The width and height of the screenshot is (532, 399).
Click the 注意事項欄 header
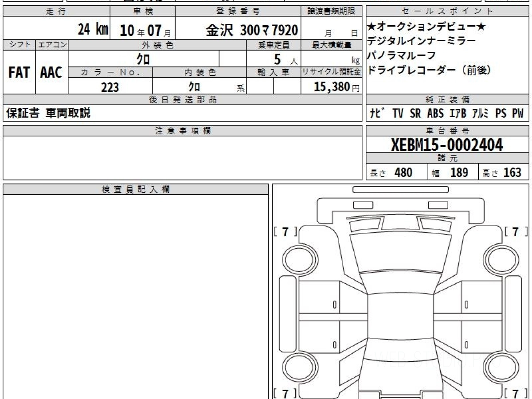[x=183, y=131]
